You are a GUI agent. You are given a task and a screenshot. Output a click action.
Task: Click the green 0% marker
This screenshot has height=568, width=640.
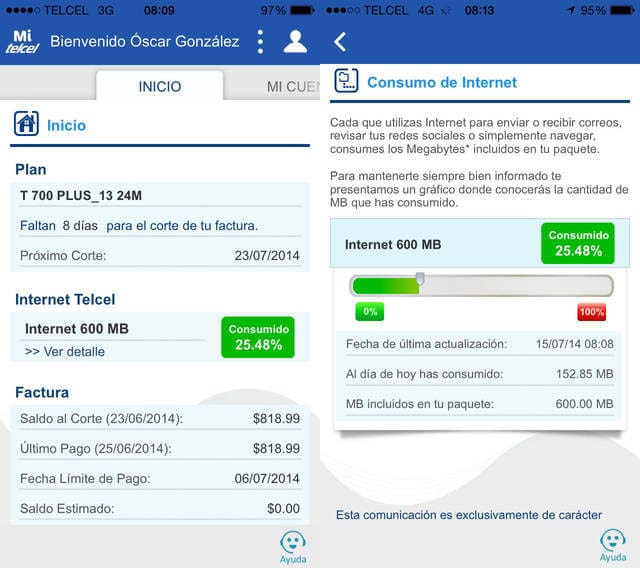(369, 311)
